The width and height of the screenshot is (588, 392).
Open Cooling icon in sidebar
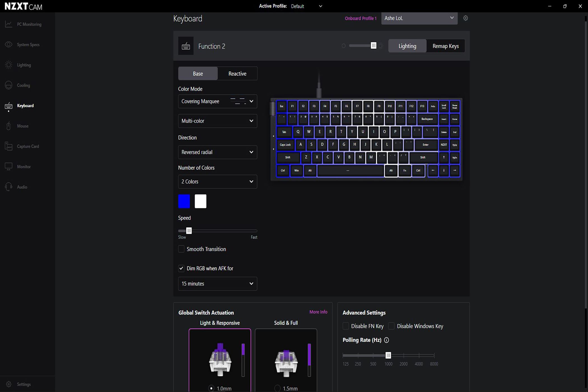tap(8, 85)
